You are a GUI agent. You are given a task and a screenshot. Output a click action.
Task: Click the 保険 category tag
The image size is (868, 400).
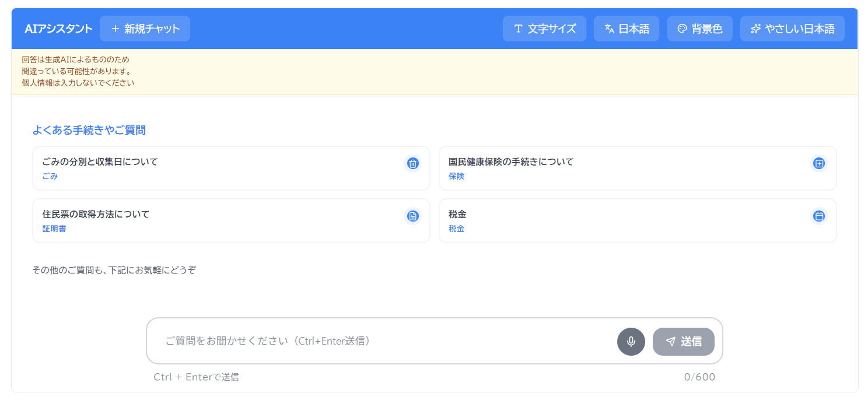pyautogui.click(x=456, y=176)
